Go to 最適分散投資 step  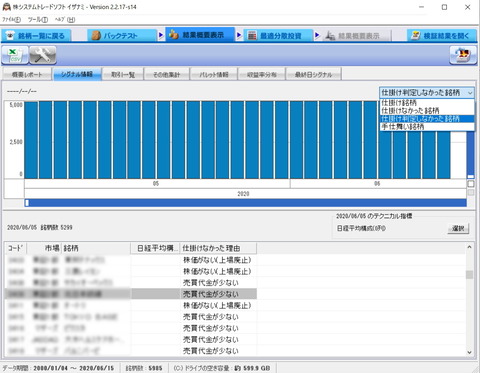pyautogui.click(x=278, y=36)
